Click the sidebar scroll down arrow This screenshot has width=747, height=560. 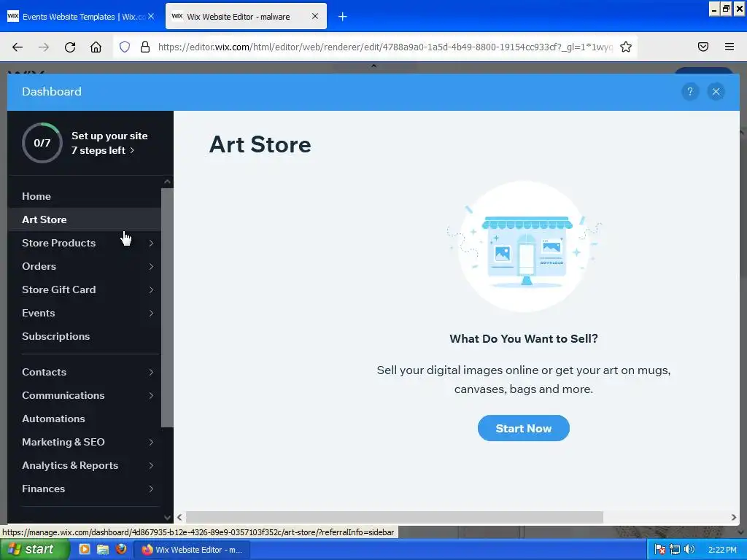pos(167,517)
